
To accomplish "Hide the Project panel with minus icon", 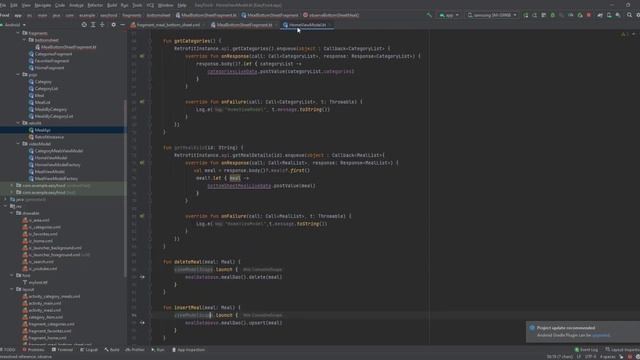I will coord(122,24).
